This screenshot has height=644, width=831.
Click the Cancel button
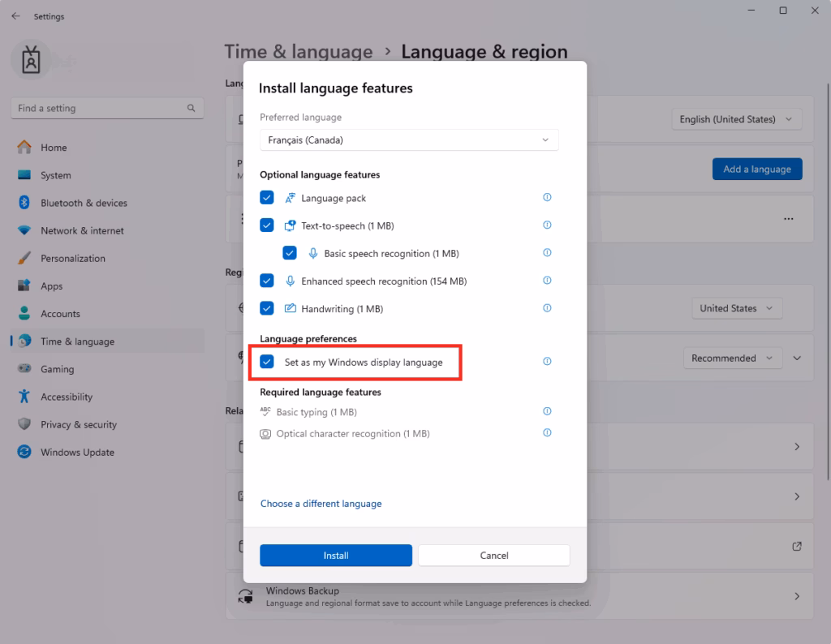[x=494, y=555]
